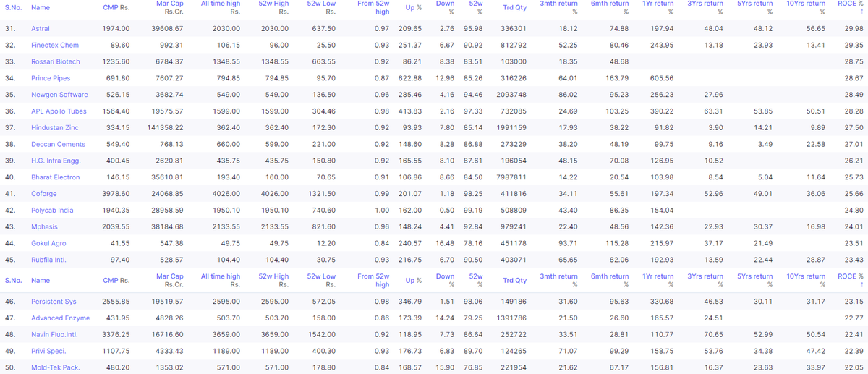
Task: Click the Name header above Persistent Sys row
Action: (41, 281)
